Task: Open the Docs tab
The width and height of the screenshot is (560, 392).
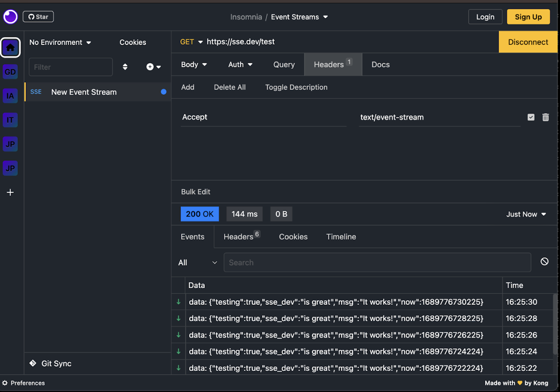Action: coord(380,64)
